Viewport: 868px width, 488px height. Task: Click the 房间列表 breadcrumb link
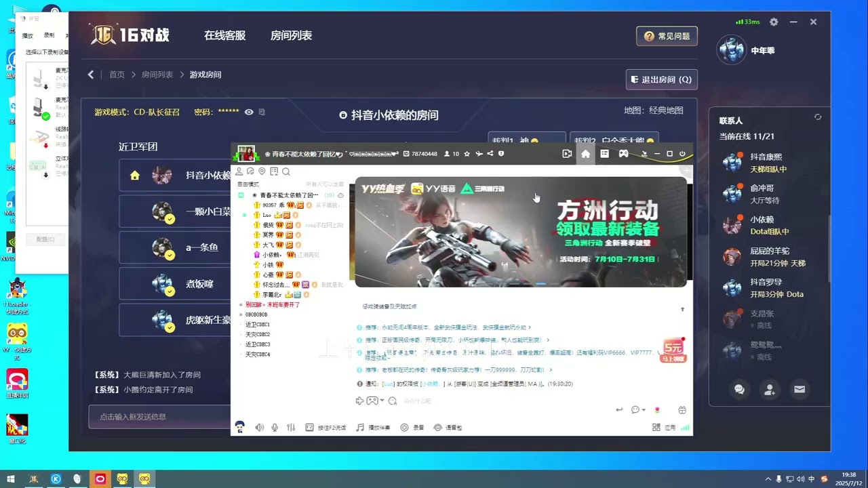(x=157, y=75)
